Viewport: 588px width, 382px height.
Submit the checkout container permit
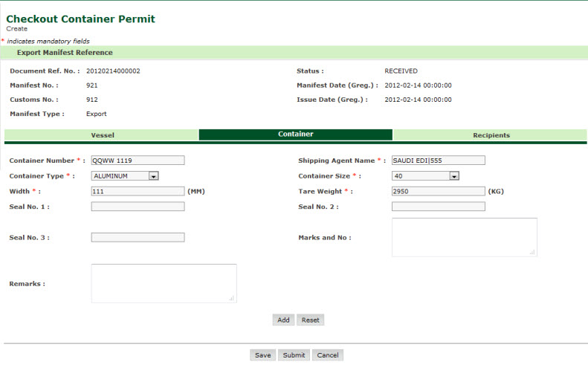[x=294, y=355]
